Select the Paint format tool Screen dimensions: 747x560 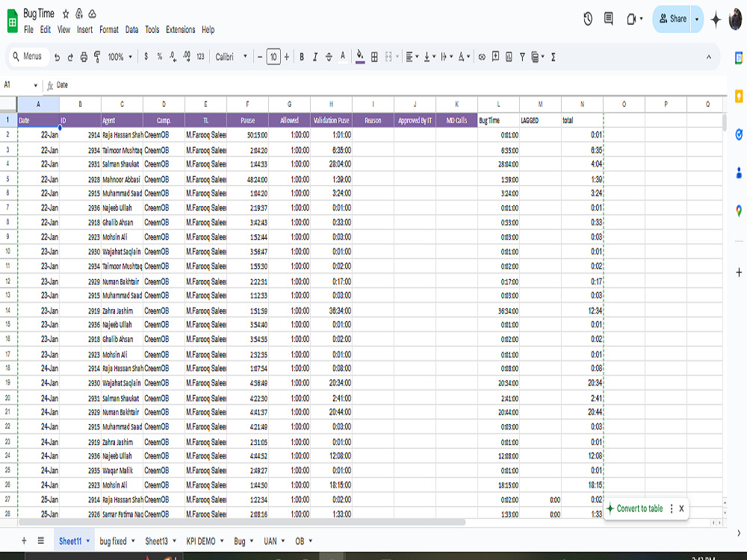point(97,57)
